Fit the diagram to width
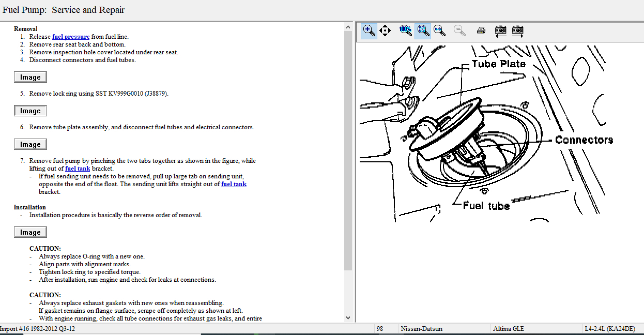Viewport: 644px width, 335px height. coord(440,31)
